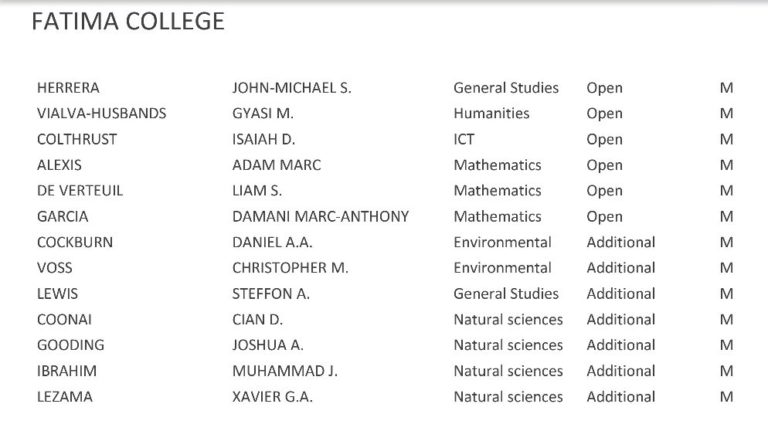Click the FATIMA COLLEGE heading
The height and width of the screenshot is (448, 768).
(128, 22)
